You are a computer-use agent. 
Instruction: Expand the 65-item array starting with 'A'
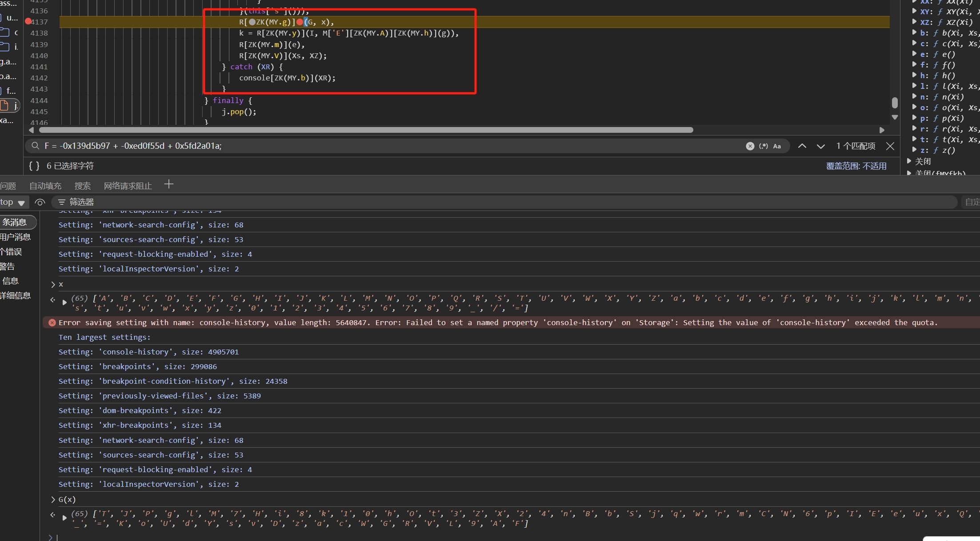(64, 302)
